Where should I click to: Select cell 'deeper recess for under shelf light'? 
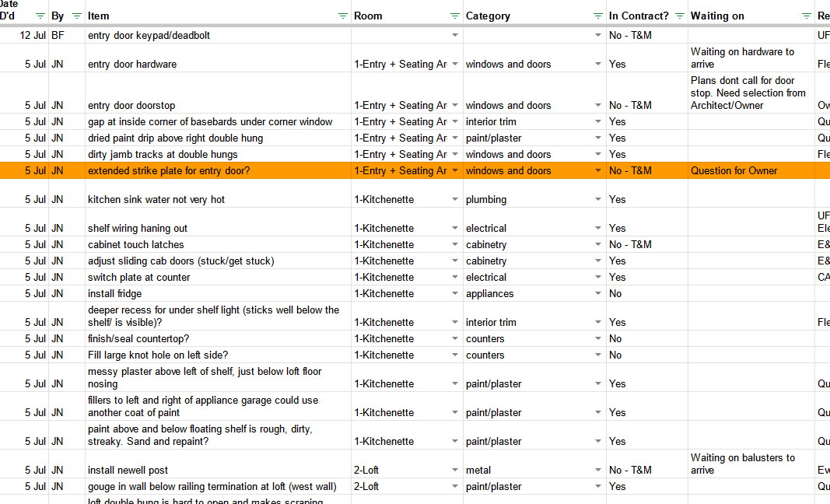click(x=218, y=316)
